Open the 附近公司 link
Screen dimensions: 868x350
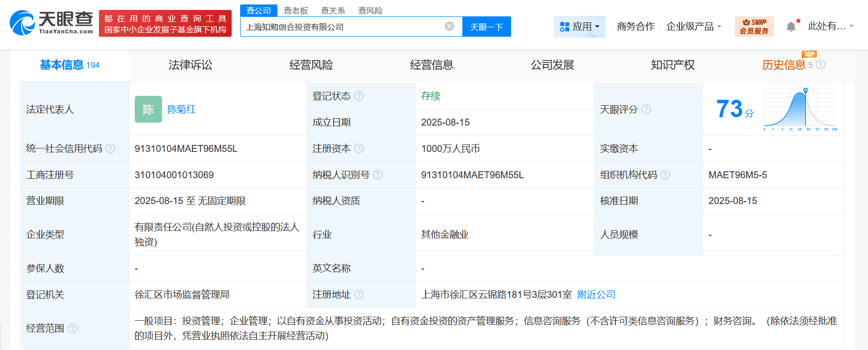(x=597, y=294)
